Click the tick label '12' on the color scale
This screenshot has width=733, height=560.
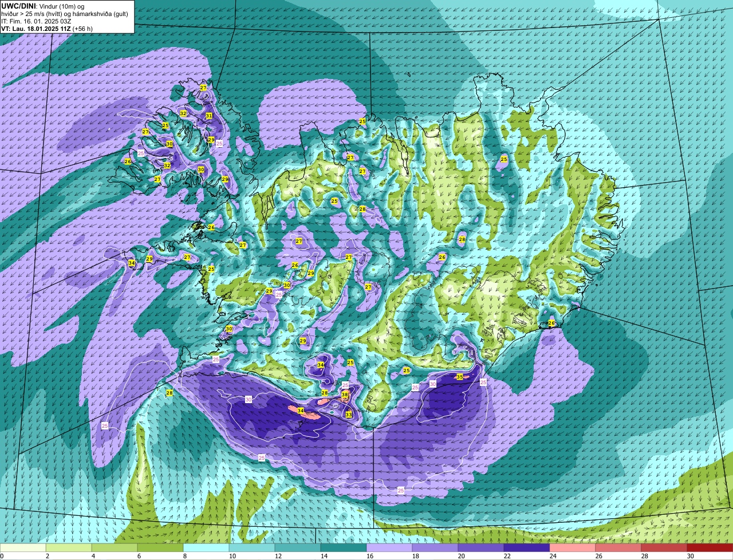click(x=278, y=556)
